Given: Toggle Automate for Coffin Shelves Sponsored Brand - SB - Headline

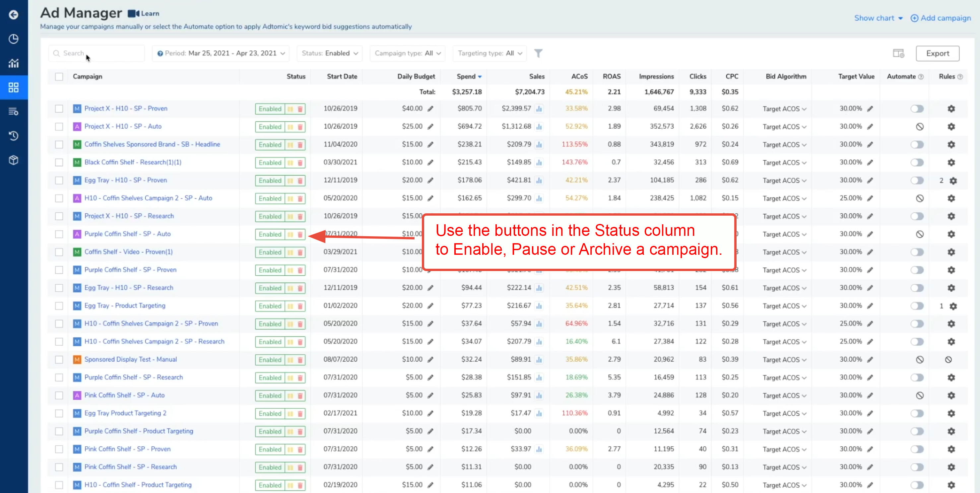Looking at the screenshot, I should [x=917, y=145].
